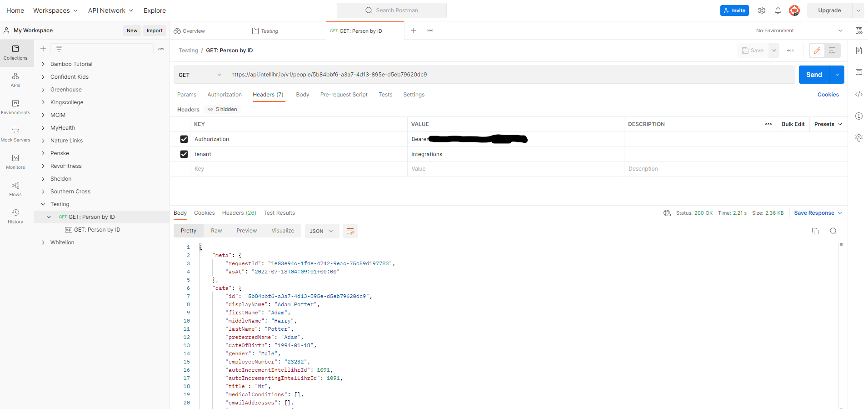Select the Raw response view

tap(216, 231)
